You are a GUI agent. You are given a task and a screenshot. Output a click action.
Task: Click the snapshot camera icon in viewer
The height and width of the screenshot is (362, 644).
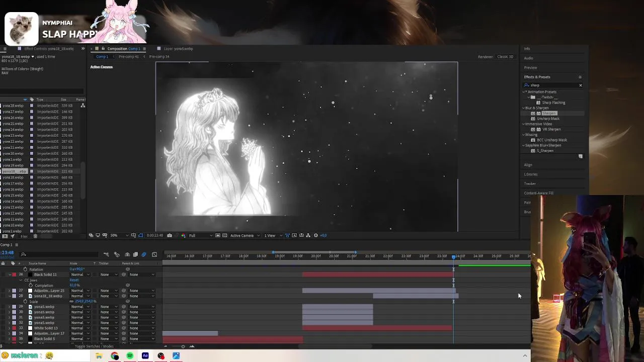(170, 235)
